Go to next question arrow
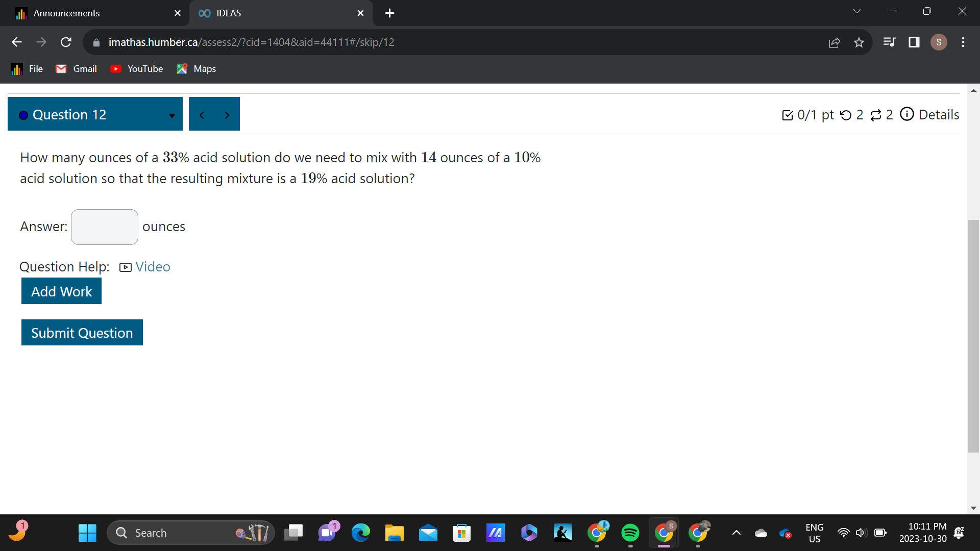 click(227, 115)
